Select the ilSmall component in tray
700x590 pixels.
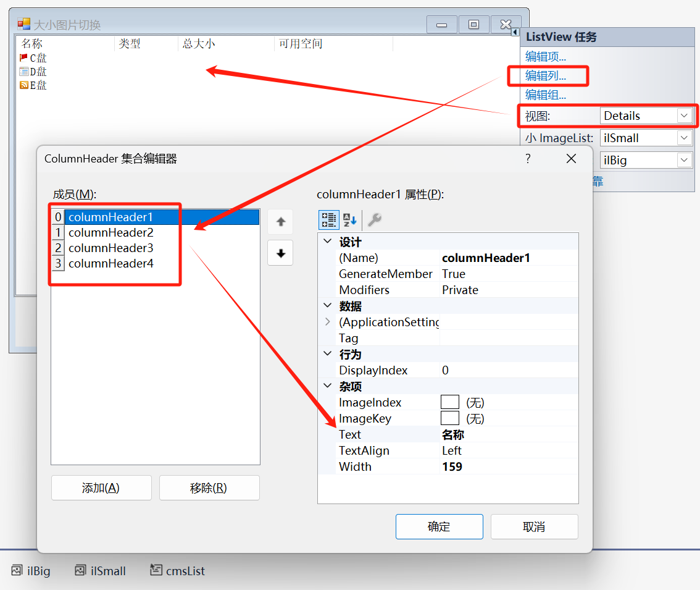click(100, 571)
